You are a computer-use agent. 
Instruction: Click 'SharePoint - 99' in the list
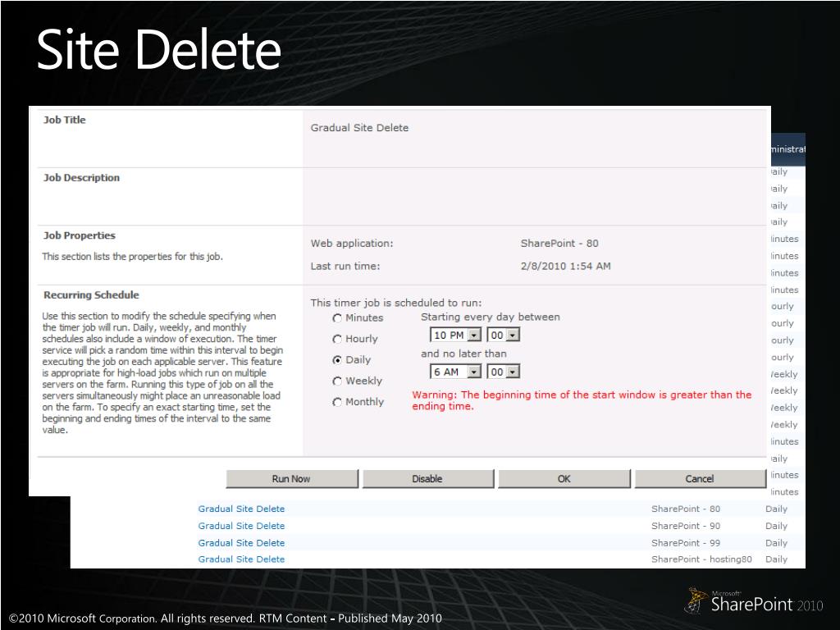tap(686, 543)
